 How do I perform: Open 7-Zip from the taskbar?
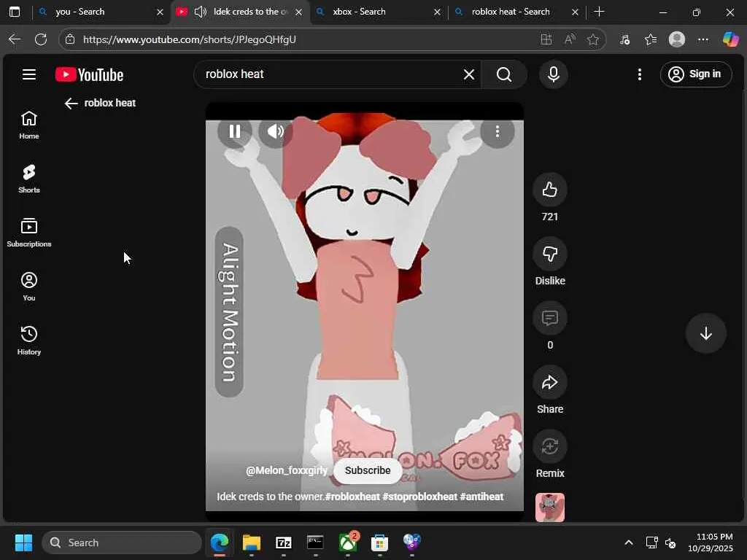pos(284,542)
